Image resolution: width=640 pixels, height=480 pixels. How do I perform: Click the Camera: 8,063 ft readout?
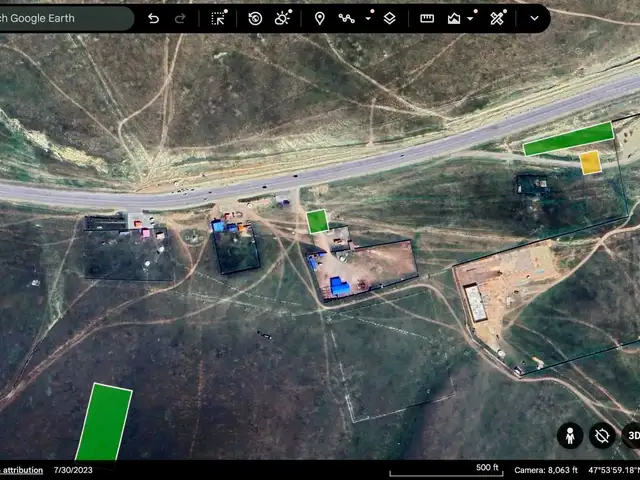[x=546, y=470]
